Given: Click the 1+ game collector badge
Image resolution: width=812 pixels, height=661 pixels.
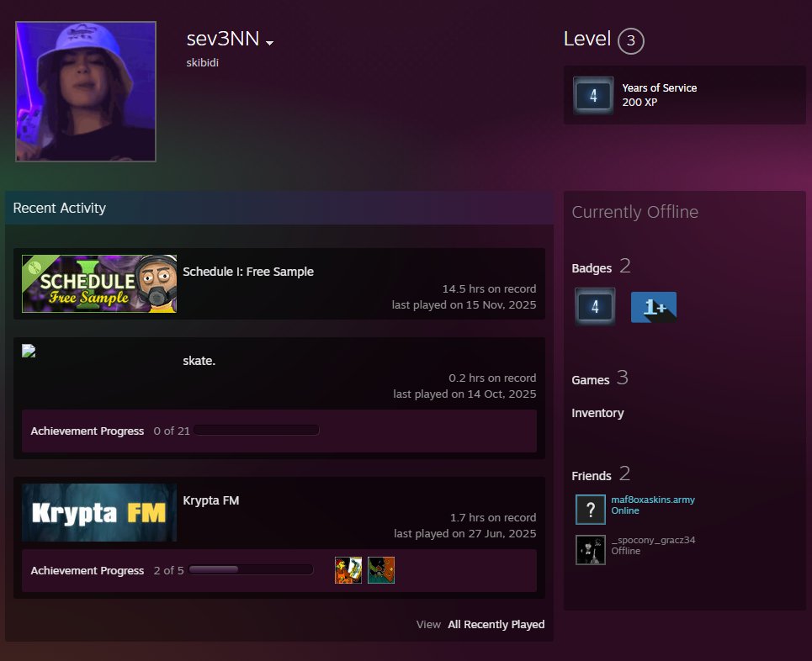Looking at the screenshot, I should [x=654, y=307].
